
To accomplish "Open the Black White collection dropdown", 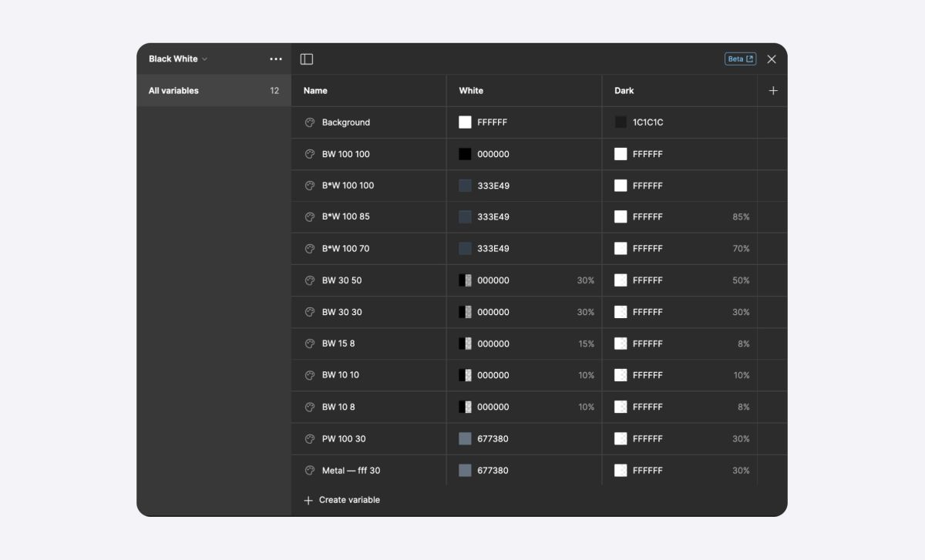I will [x=178, y=59].
